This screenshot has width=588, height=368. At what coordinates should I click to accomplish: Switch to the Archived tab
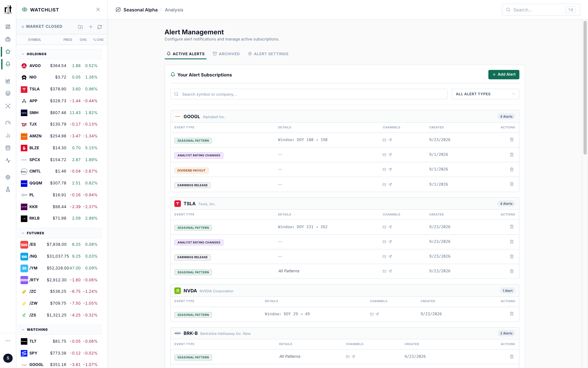coord(226,54)
